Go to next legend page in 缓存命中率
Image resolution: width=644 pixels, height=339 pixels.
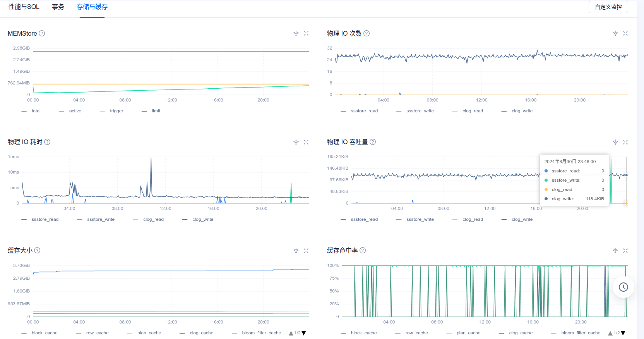pos(623,333)
